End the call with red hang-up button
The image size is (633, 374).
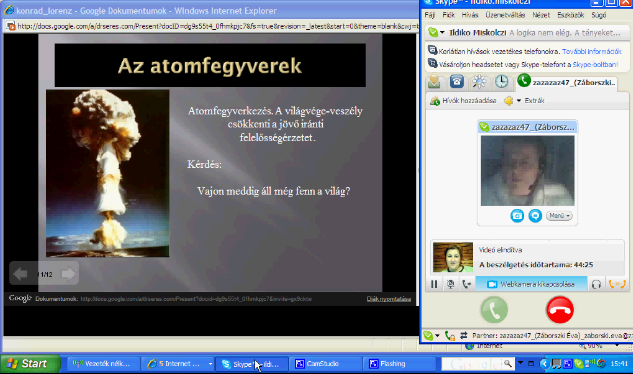pos(560,310)
